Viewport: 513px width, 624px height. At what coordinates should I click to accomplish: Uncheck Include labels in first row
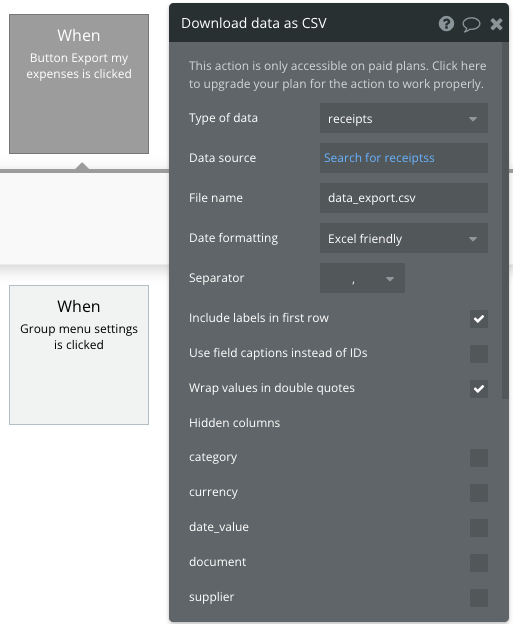478,318
